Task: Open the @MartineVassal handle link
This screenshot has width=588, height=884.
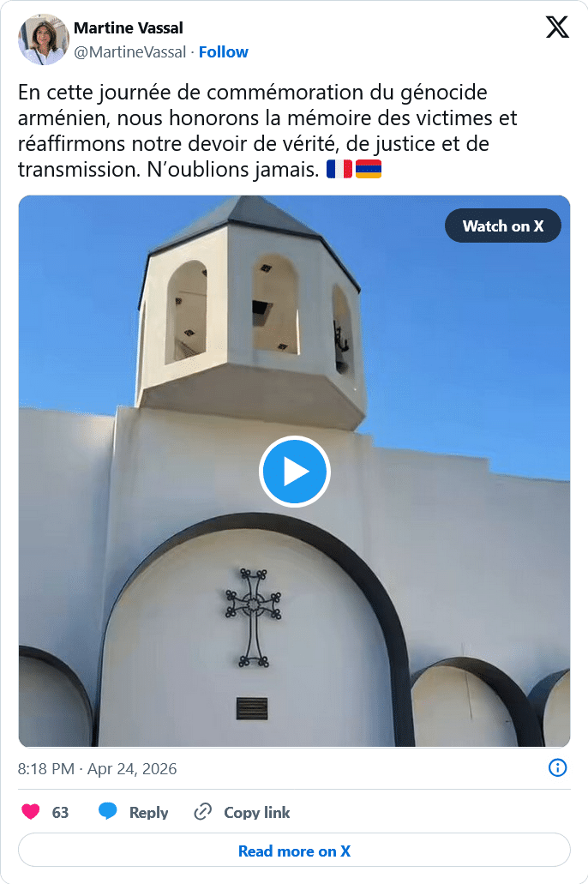Action: click(129, 51)
